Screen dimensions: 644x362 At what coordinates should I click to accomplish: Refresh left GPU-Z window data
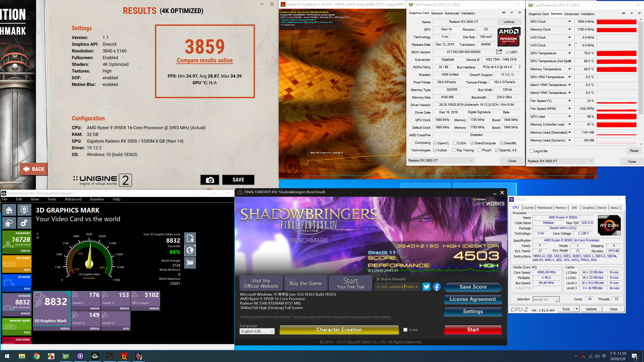tap(512, 13)
